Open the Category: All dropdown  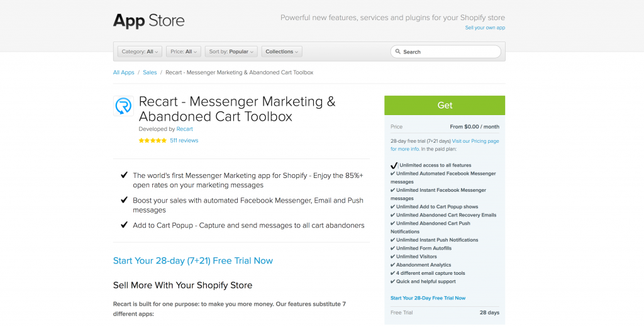(x=140, y=52)
